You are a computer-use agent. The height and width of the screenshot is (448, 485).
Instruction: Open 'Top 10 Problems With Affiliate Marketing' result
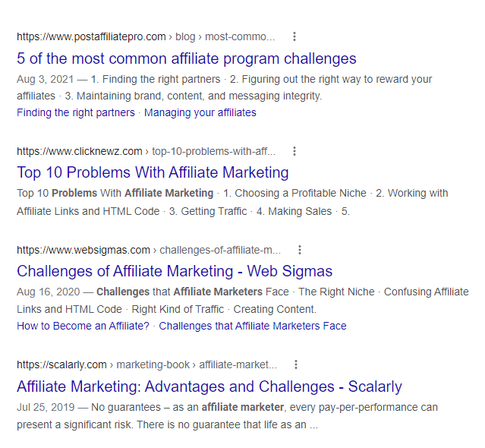pos(153,172)
